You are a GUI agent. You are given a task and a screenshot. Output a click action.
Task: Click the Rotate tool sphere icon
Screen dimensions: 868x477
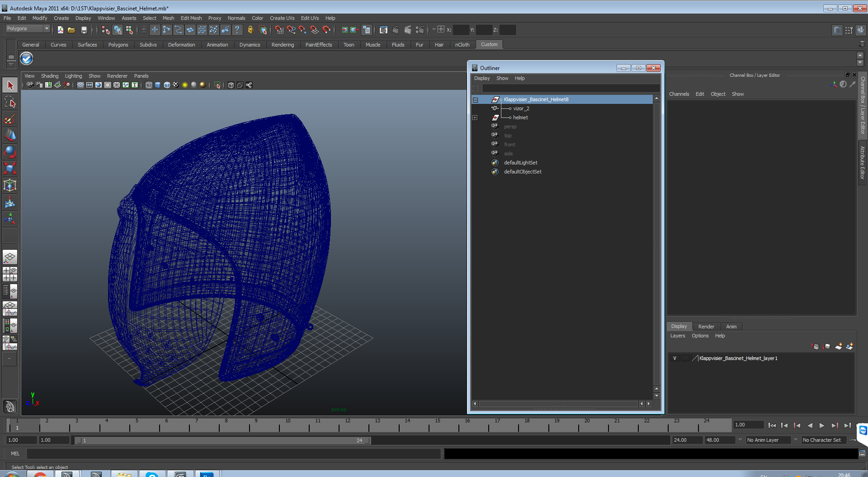point(10,152)
